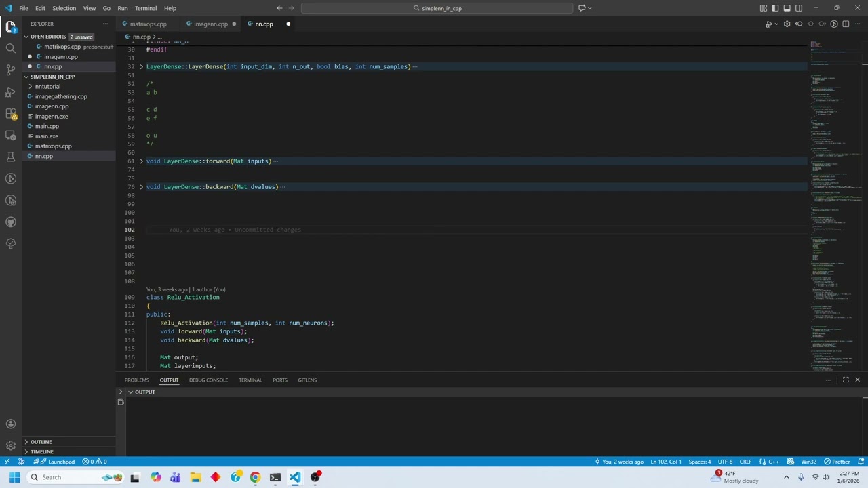The image size is (868, 488).
Task: Navigate back with the left arrow
Action: (x=279, y=8)
